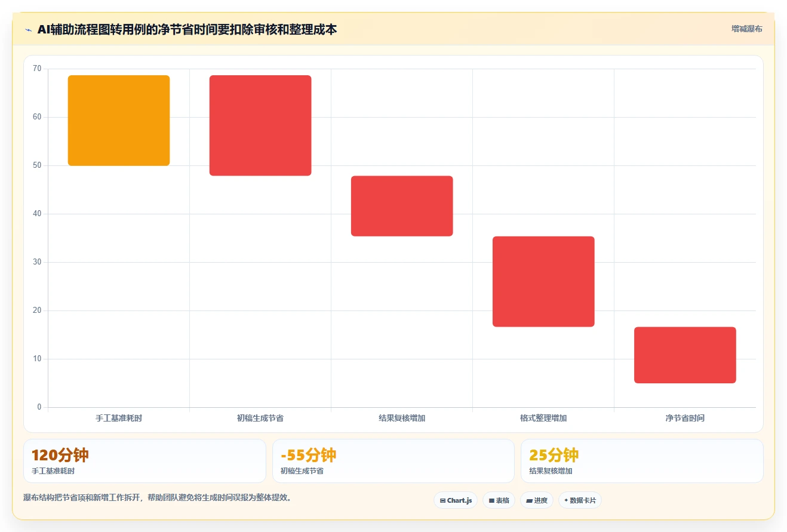
Task: Click the red 净节省时间 bar
Action: tap(685, 355)
